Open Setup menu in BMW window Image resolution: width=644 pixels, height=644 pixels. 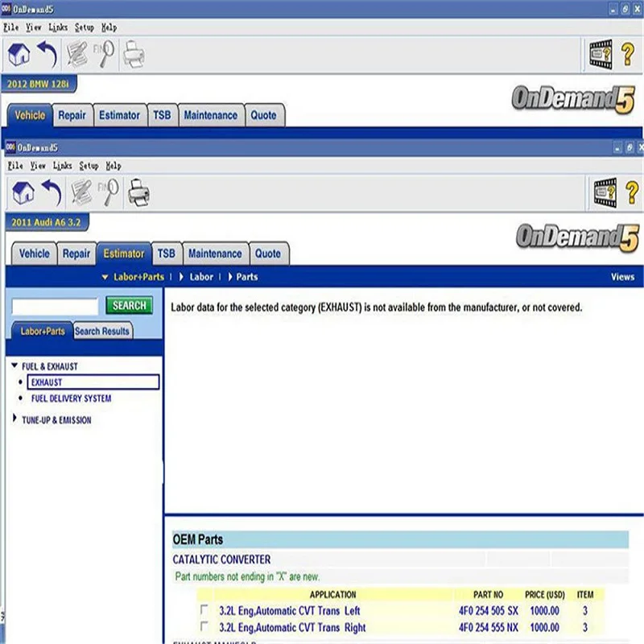[85, 27]
